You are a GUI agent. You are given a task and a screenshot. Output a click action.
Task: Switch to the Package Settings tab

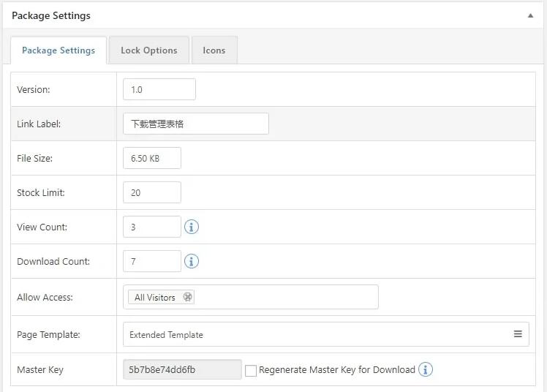[x=59, y=50]
